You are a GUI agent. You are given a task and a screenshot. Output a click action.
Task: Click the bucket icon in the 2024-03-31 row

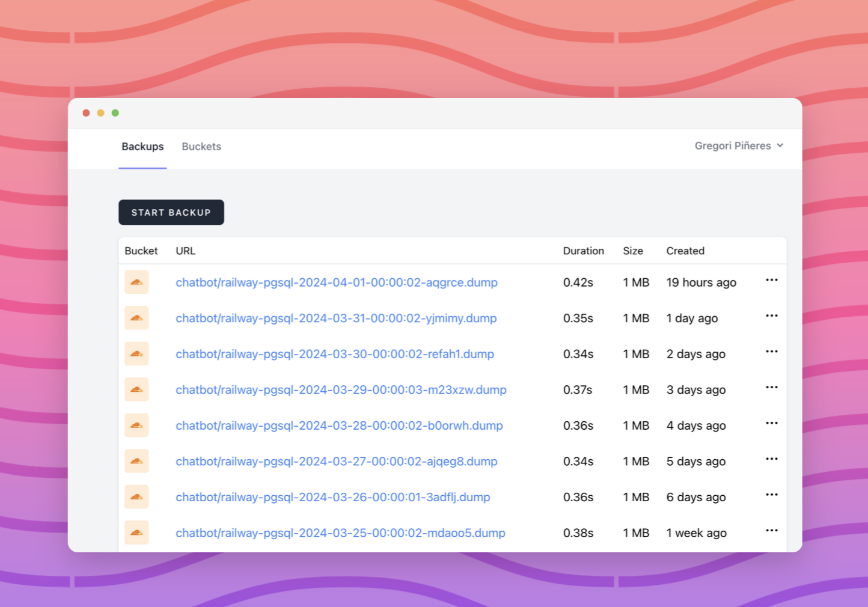(x=136, y=318)
